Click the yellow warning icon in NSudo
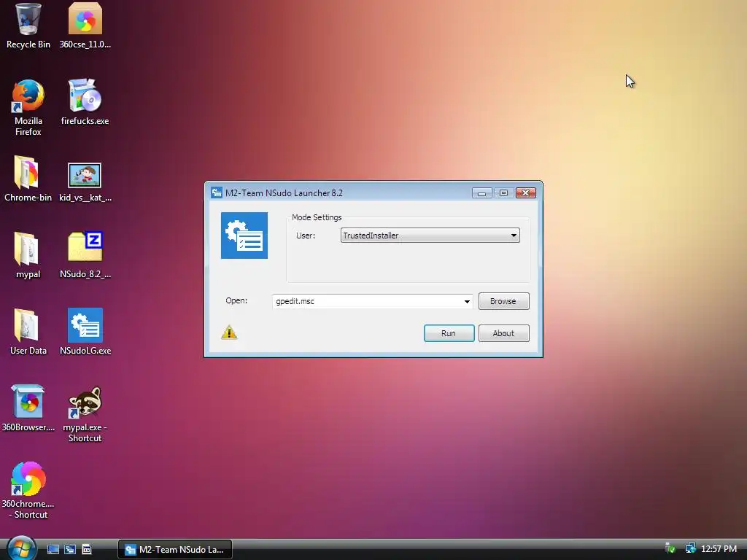Image resolution: width=747 pixels, height=560 pixels. coord(229,332)
